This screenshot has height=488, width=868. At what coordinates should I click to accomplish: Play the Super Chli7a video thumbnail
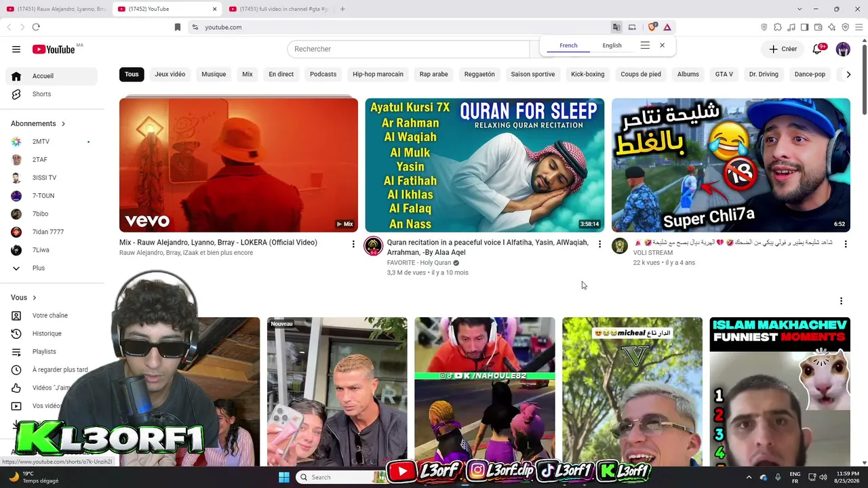730,165
